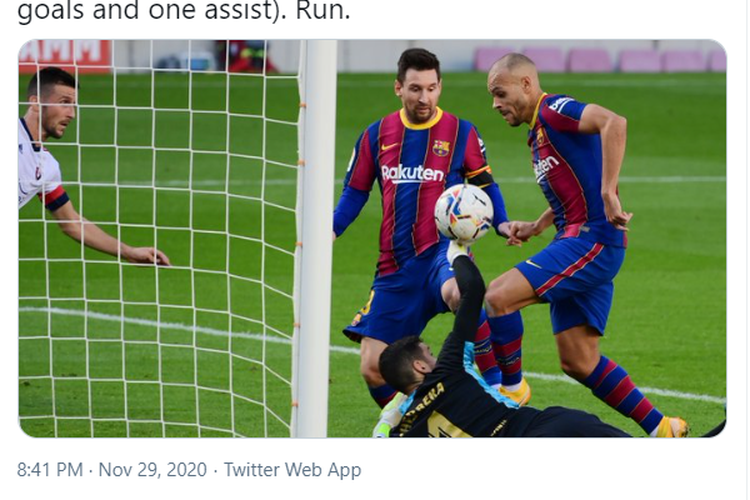The height and width of the screenshot is (500, 750).
Task: Click the tweet text ending with Run.
Action: tap(184, 10)
